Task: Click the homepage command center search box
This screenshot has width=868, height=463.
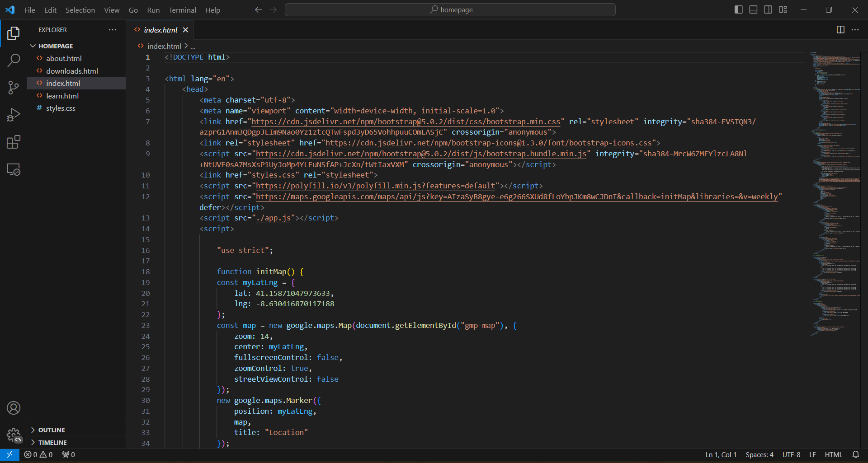Action: pyautogui.click(x=450, y=10)
